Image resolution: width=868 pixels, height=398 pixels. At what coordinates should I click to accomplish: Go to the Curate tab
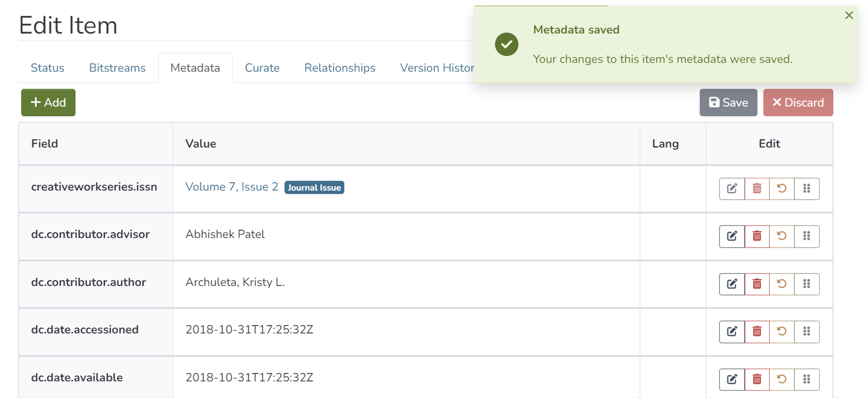pos(262,68)
